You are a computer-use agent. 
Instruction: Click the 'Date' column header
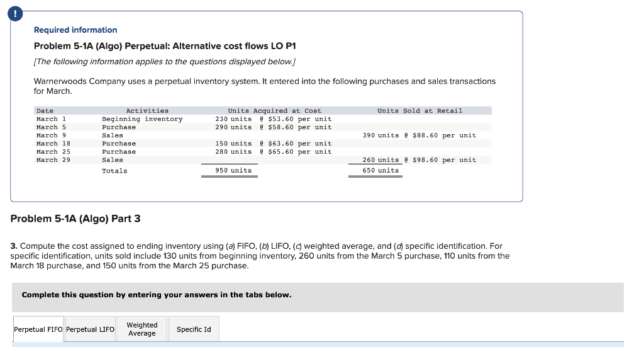click(45, 111)
